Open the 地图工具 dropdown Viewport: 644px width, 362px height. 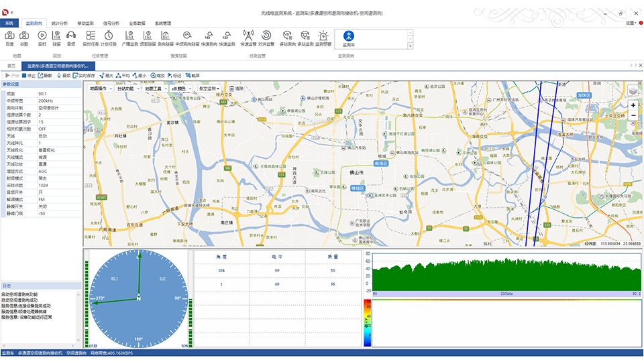pyautogui.click(x=155, y=88)
